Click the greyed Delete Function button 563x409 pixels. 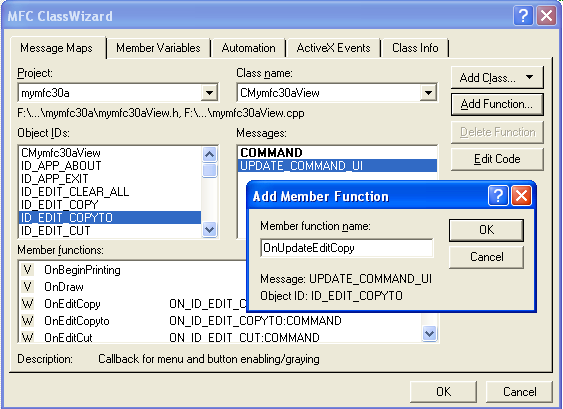(x=497, y=132)
